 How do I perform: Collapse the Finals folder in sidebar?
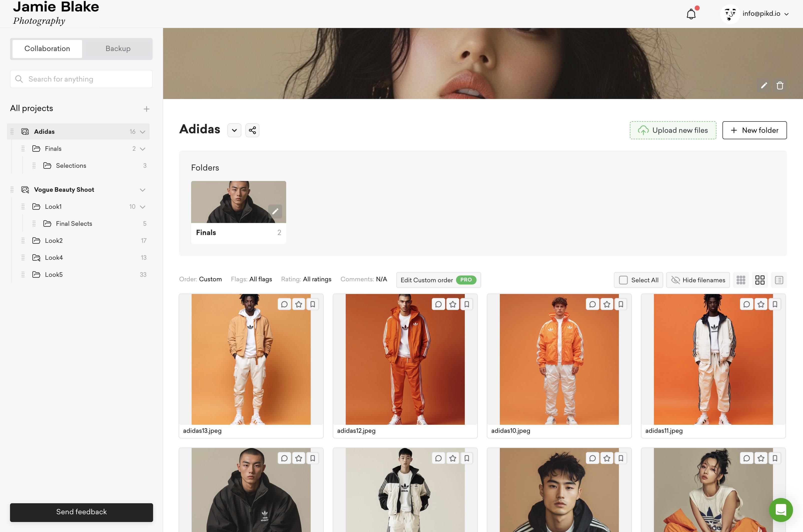(143, 148)
